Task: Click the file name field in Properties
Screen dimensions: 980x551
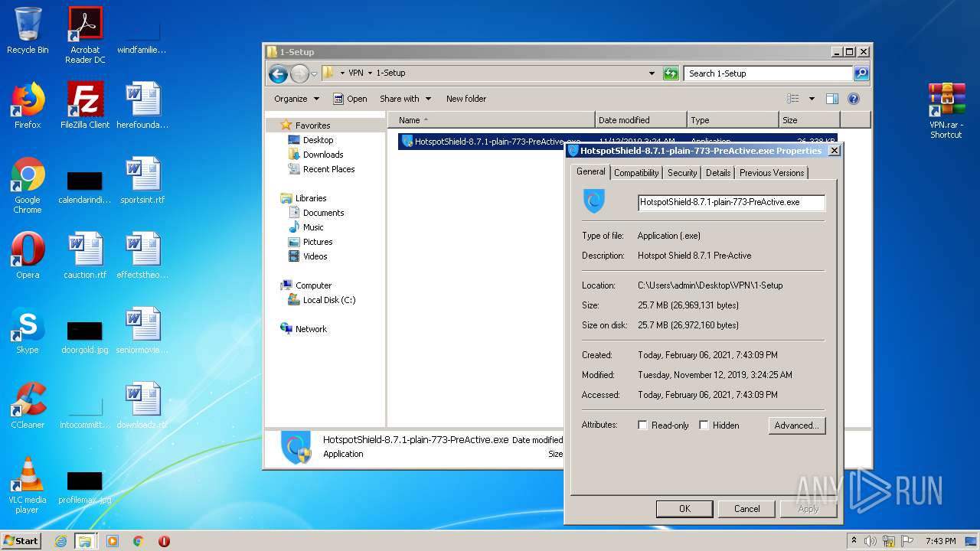Action: [731, 203]
